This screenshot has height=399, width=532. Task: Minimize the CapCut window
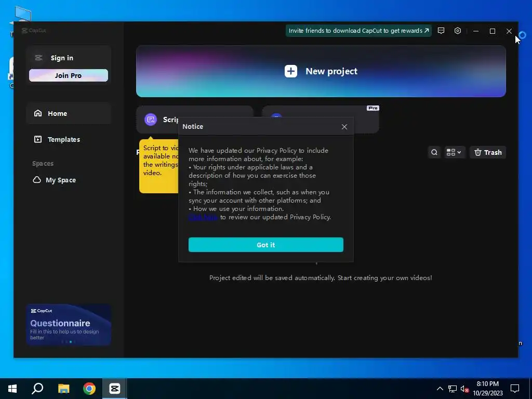tap(476, 31)
